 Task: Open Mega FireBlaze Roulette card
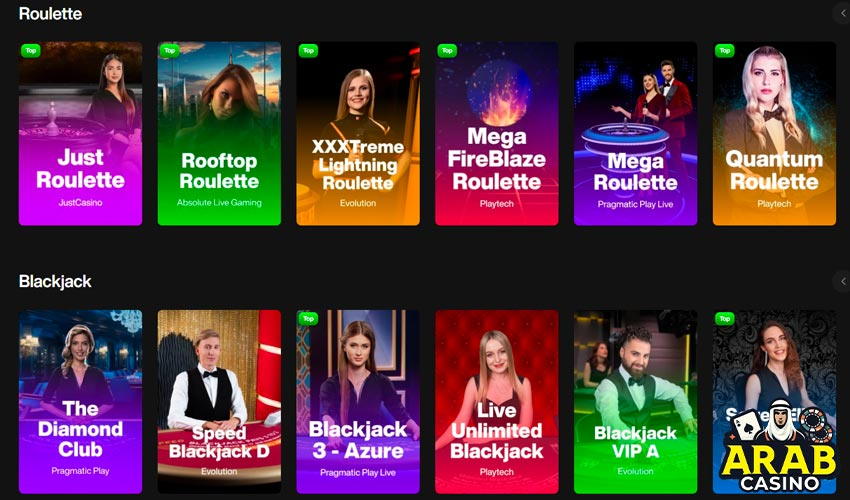pyautogui.click(x=497, y=133)
